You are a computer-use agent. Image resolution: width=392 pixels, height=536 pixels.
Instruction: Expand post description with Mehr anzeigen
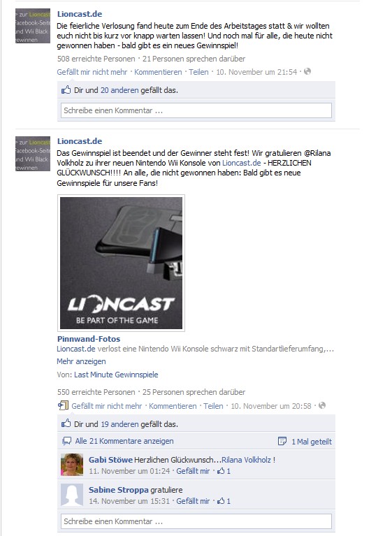pyautogui.click(x=81, y=361)
